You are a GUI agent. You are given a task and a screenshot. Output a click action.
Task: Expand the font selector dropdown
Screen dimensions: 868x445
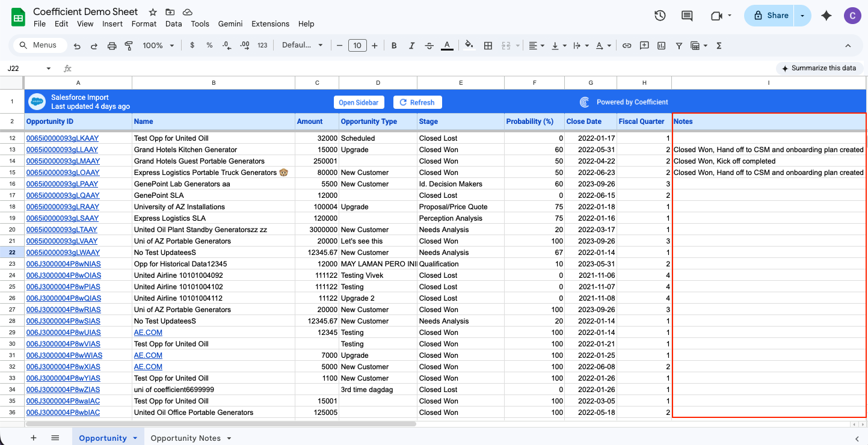coord(303,45)
